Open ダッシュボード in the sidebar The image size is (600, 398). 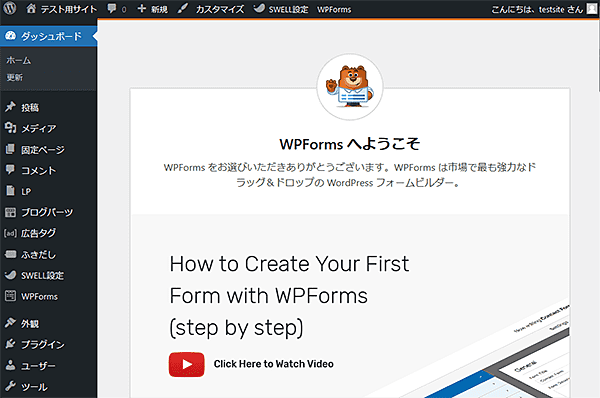tap(49, 36)
